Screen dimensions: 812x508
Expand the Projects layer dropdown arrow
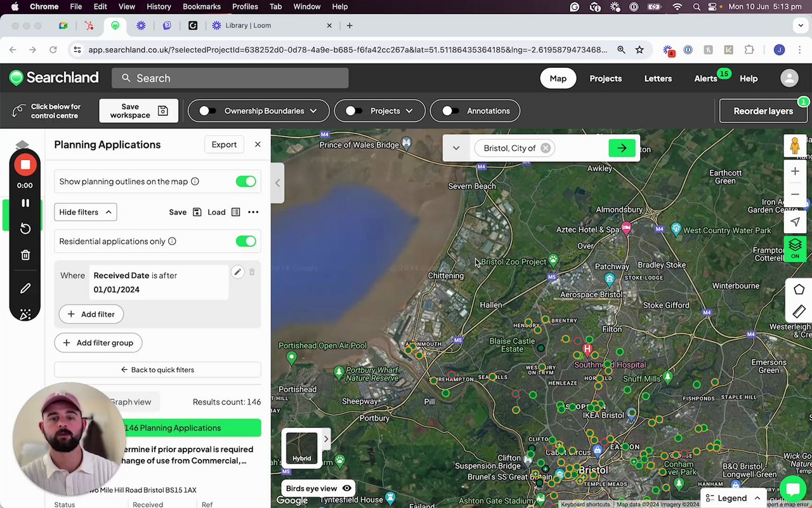coord(409,111)
